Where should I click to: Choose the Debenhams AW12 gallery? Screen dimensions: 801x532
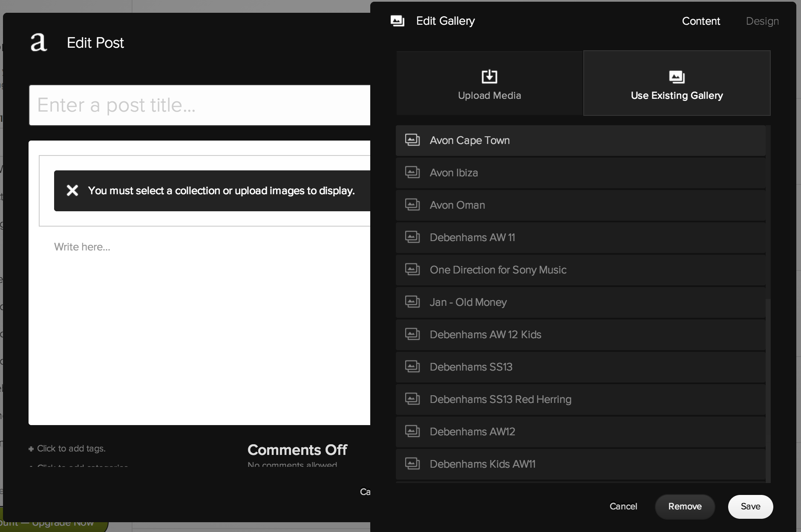(580, 431)
